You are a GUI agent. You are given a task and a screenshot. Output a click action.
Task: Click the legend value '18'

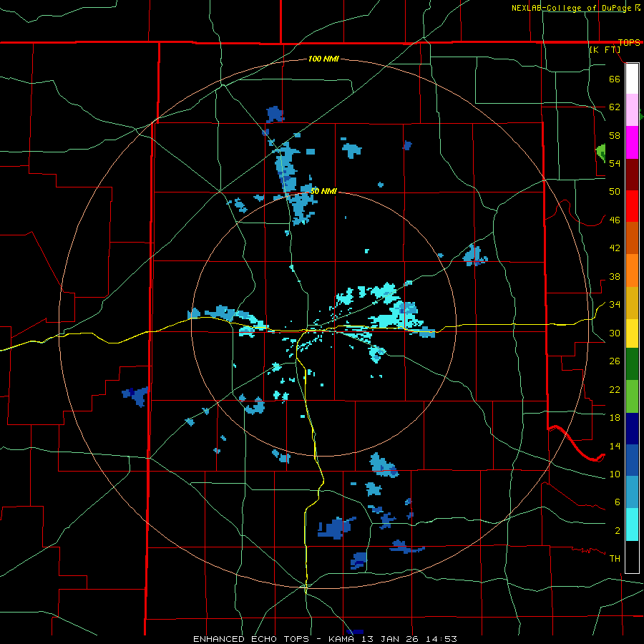point(615,417)
